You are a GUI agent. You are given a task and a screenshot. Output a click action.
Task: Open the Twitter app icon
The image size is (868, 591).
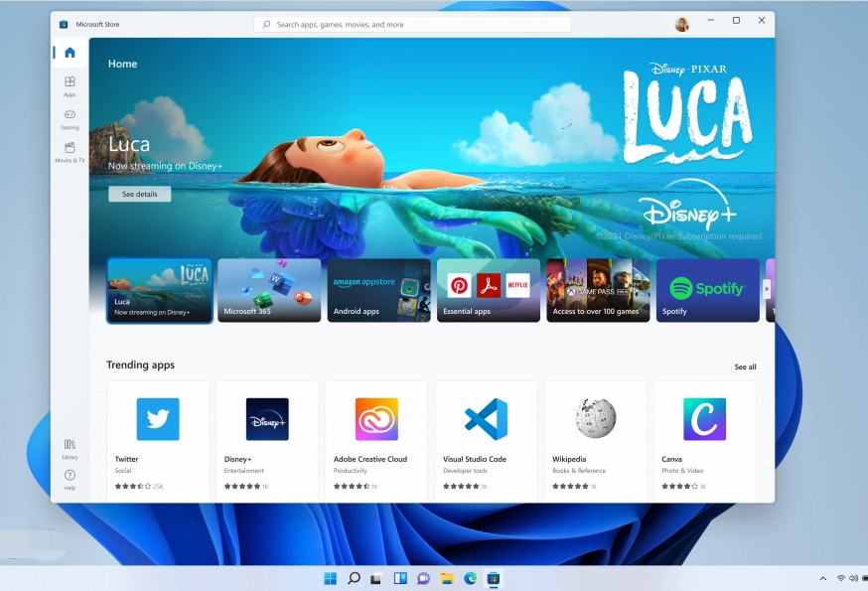158,419
